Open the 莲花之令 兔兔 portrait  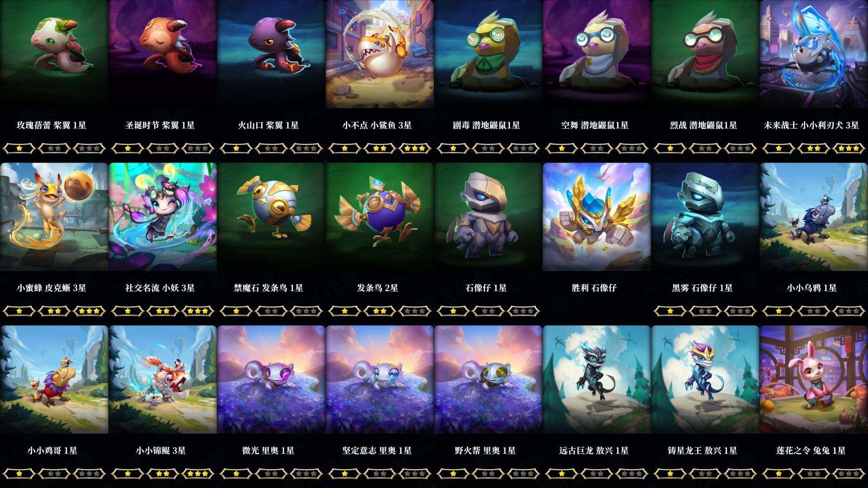pos(814,380)
